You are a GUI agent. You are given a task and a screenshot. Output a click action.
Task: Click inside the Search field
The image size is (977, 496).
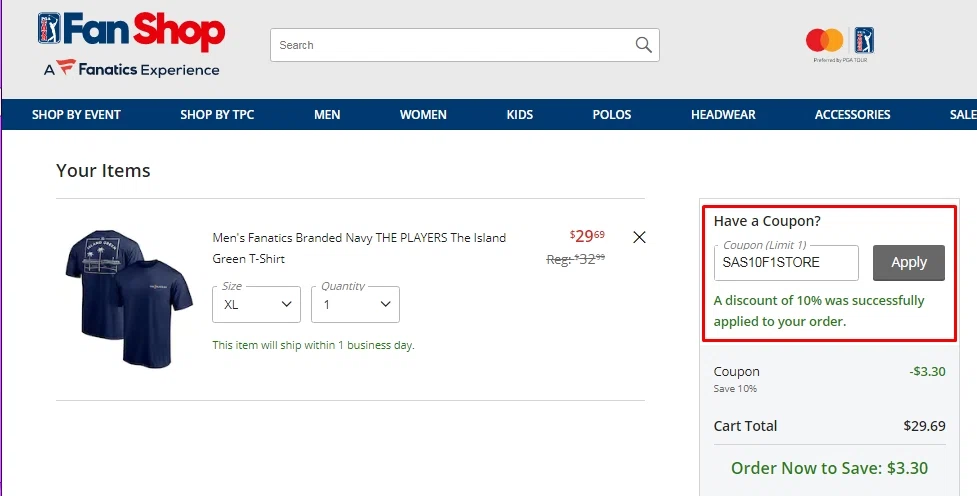[x=465, y=45]
